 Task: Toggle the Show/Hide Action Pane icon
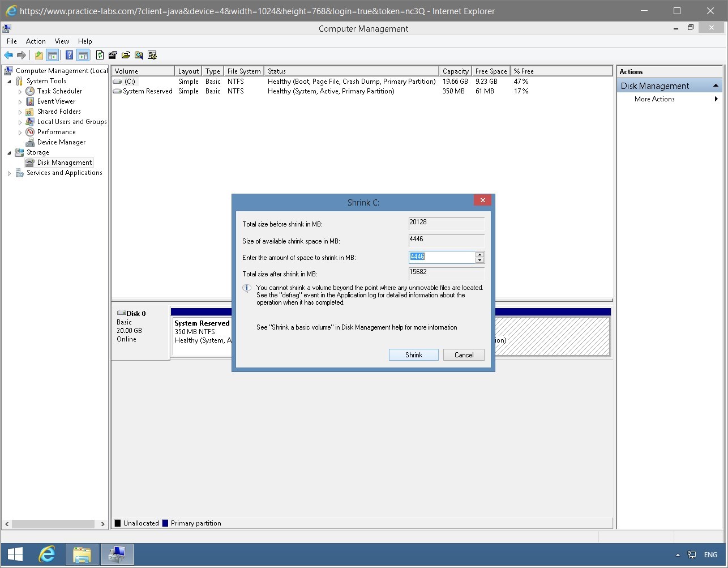click(x=83, y=55)
